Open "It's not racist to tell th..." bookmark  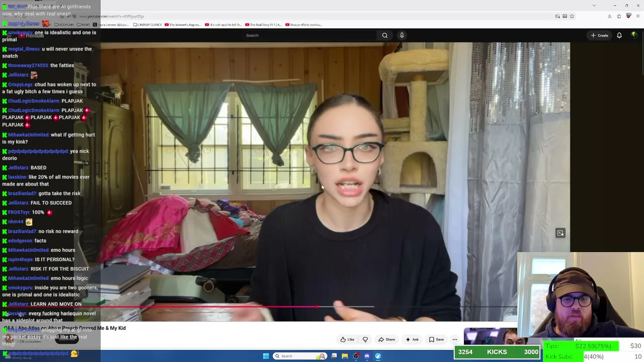224,25
